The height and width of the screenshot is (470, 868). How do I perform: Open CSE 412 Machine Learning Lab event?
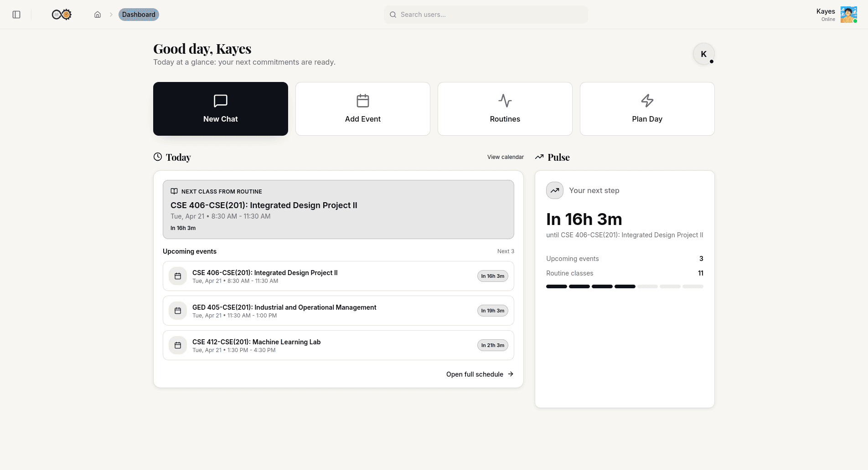click(338, 345)
